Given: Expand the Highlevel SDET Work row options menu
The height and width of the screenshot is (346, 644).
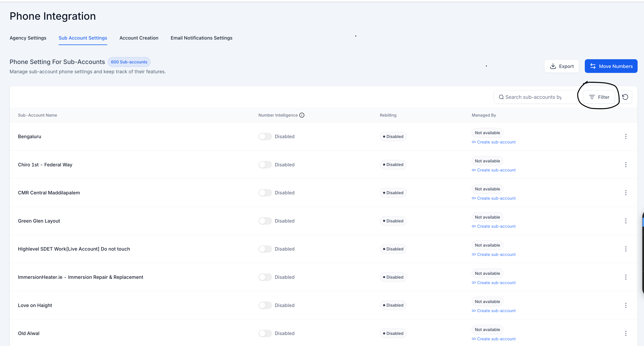Looking at the screenshot, I should point(625,249).
